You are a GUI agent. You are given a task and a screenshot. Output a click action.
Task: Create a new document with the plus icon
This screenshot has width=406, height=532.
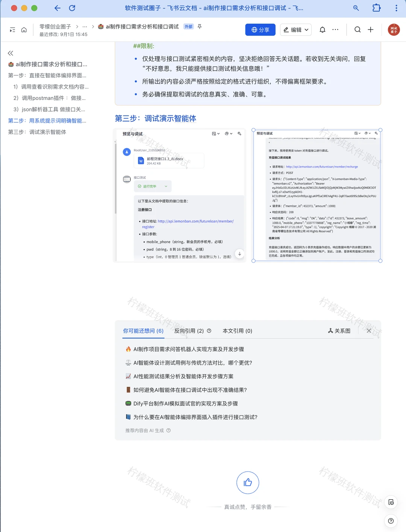[371, 29]
